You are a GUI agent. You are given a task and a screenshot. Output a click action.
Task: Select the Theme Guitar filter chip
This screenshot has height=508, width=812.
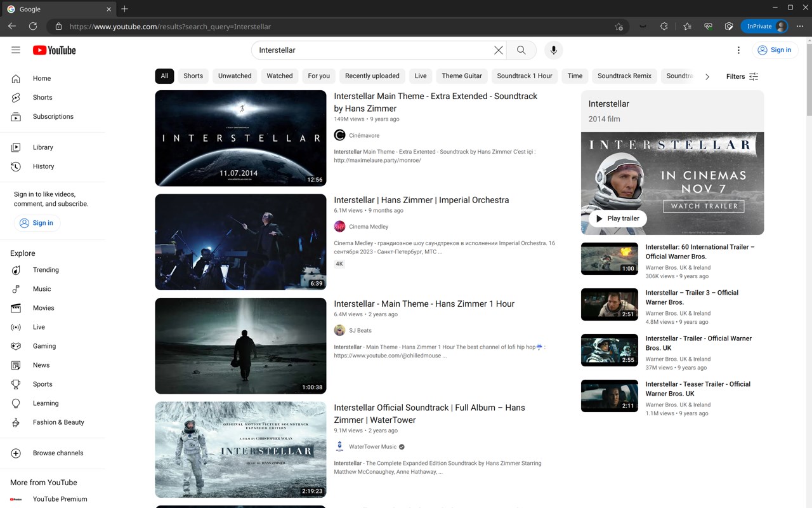(x=462, y=76)
